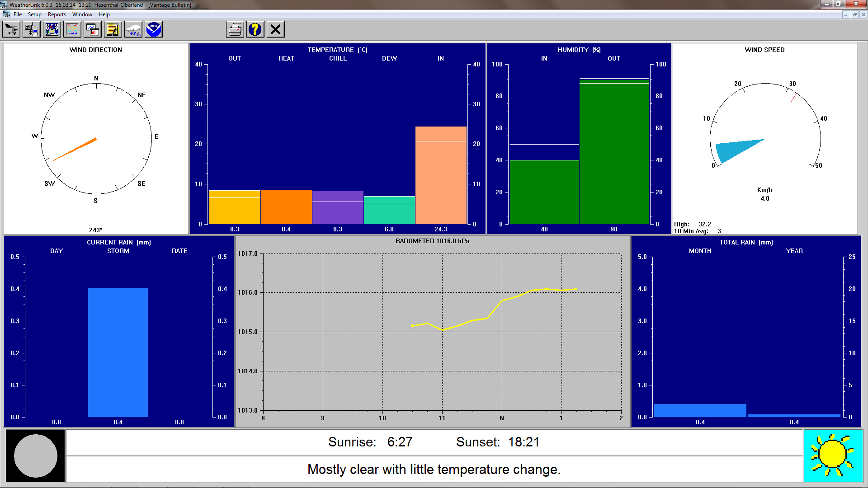The height and width of the screenshot is (488, 868).
Task: Click the outside humidity 90 value
Action: pyautogui.click(x=614, y=229)
